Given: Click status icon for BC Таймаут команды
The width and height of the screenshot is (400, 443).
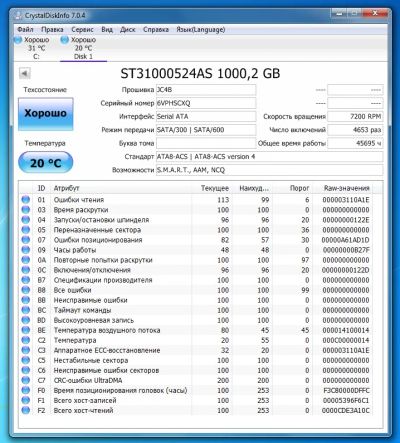Looking at the screenshot, I should [x=26, y=310].
